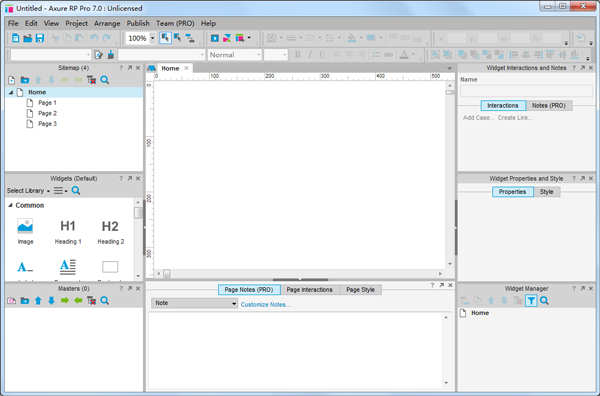Open the Team (PRO) menu
The image size is (600, 396).
point(175,23)
